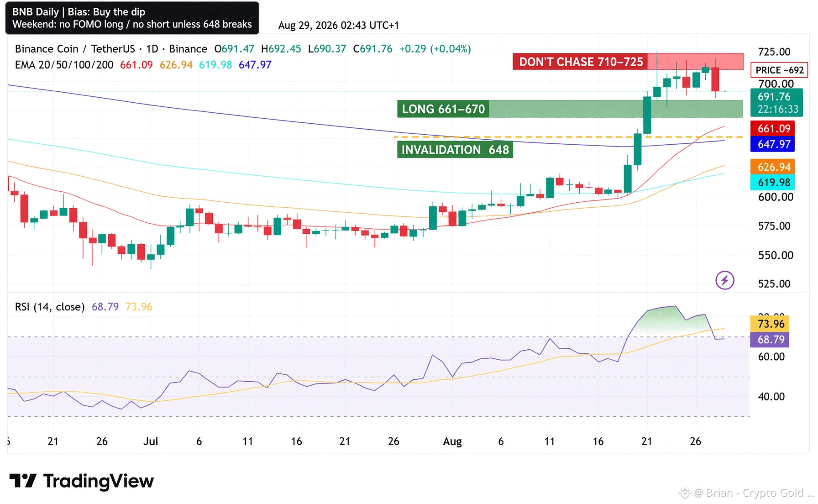Click the open value O691.47
Image resolution: width=818 pixels, height=504 pixels.
coord(235,49)
